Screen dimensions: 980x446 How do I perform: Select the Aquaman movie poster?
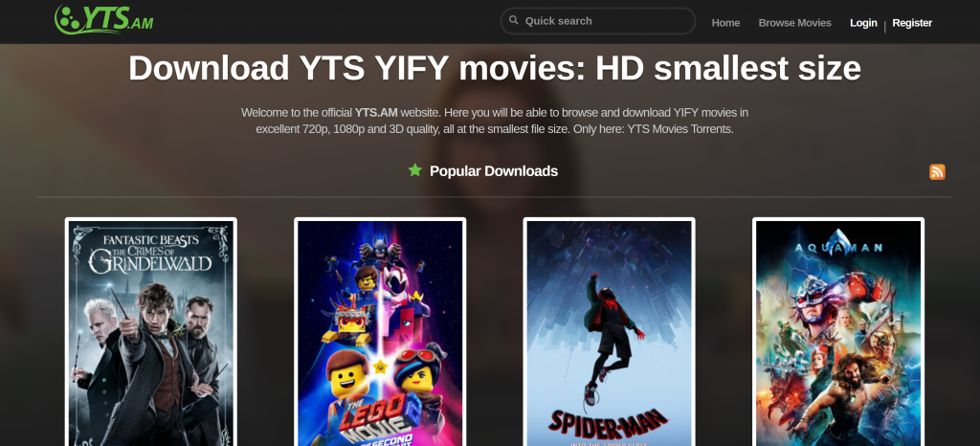pyautogui.click(x=838, y=332)
